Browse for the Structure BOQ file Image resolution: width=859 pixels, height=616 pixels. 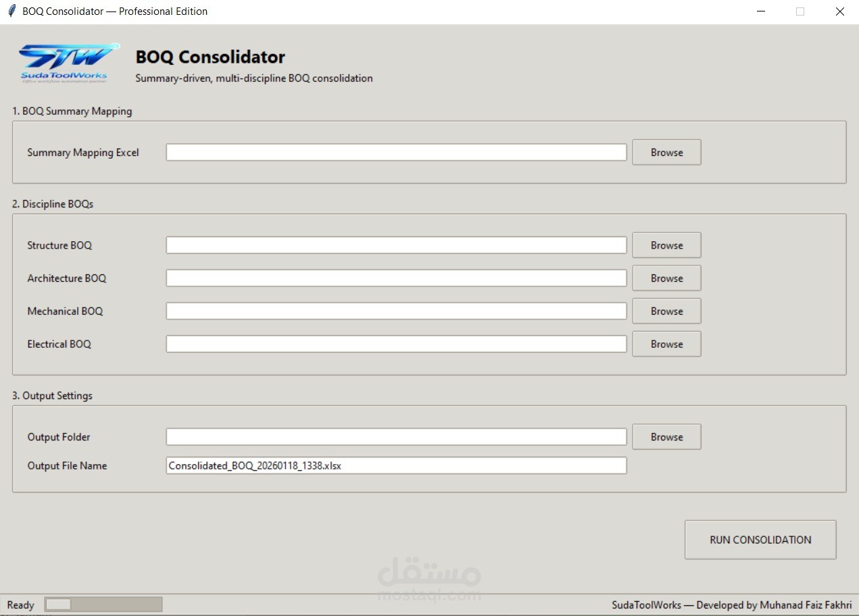666,245
